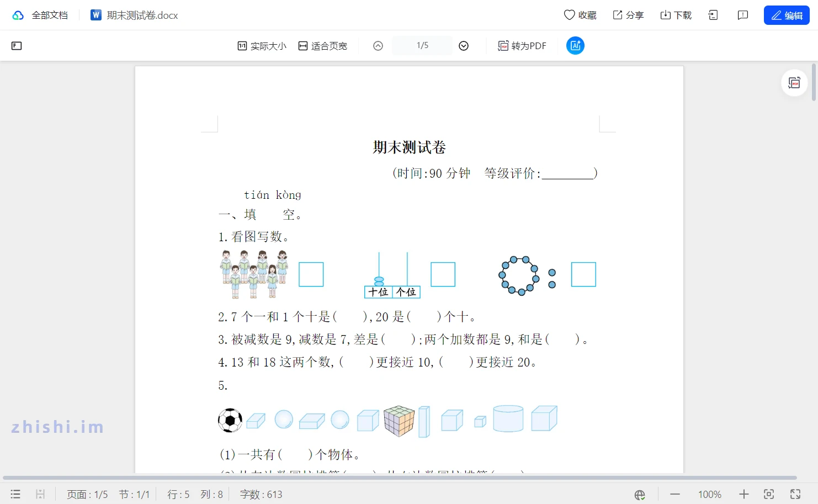This screenshot has height=504, width=818.
Task: Click the floating PDF convert icon
Action: point(795,83)
